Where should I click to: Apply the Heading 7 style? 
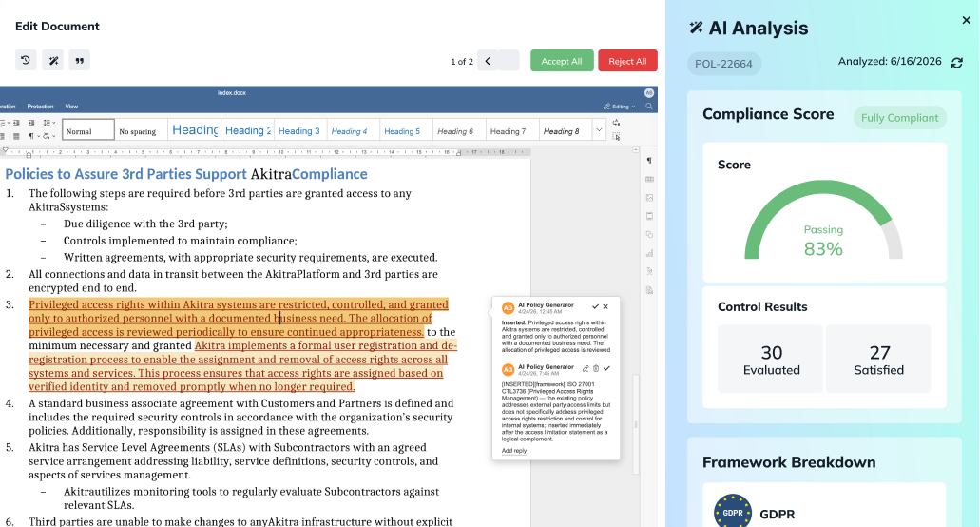512,130
